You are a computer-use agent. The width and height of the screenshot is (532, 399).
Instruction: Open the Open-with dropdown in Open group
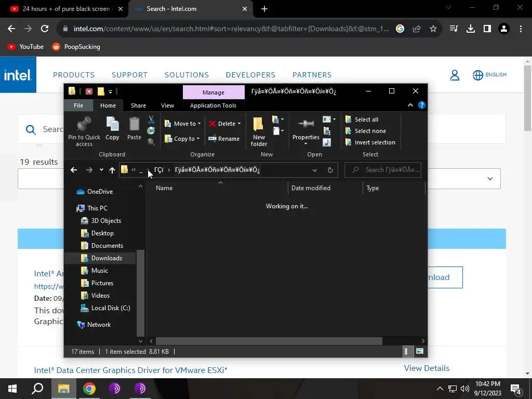pyautogui.click(x=329, y=119)
